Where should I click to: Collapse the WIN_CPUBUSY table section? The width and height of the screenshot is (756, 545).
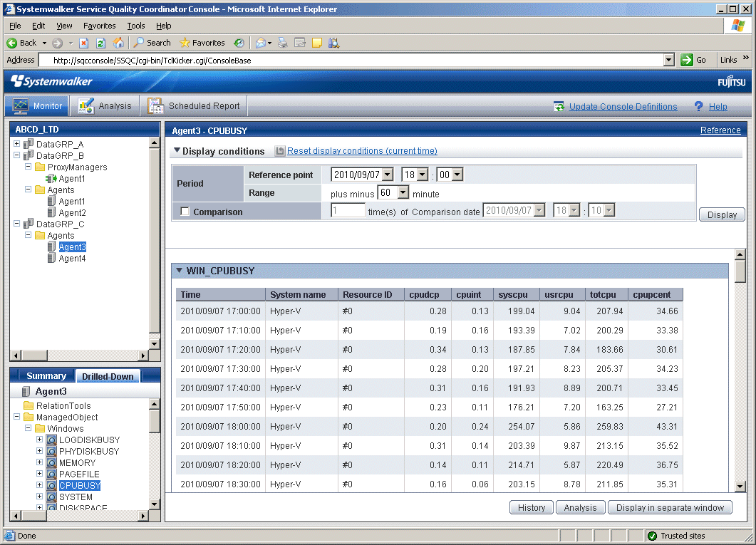pyautogui.click(x=180, y=271)
